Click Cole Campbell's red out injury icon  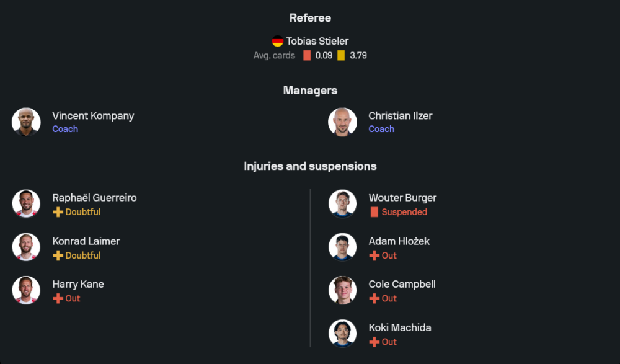coord(374,299)
